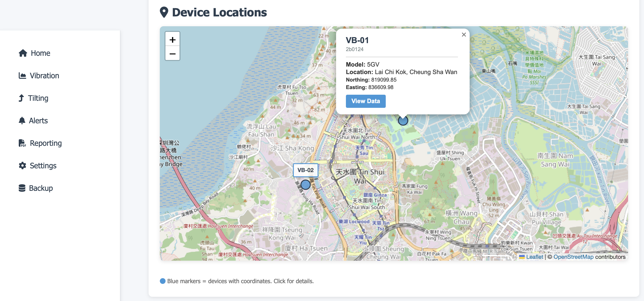Screen dimensions: 644x301
Task: Open the OpenStreetMap link
Action: [574, 257]
